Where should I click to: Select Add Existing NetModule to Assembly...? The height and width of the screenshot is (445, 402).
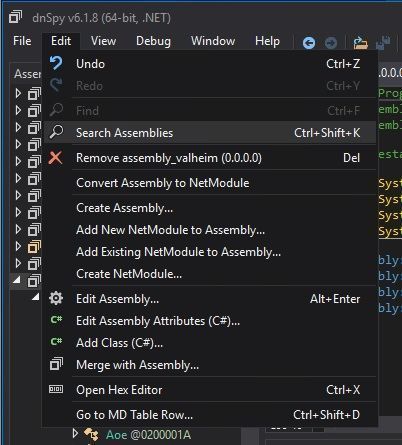tap(210, 252)
